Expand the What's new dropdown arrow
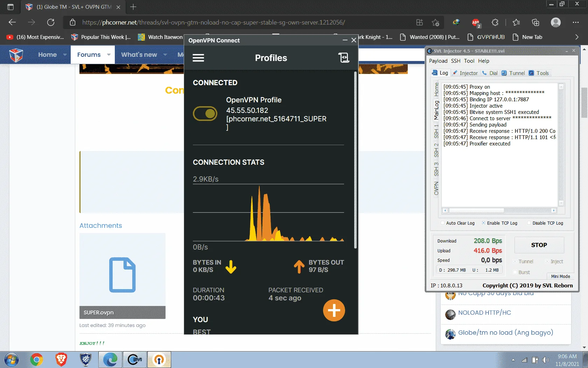This screenshot has height=368, width=588. [165, 55]
